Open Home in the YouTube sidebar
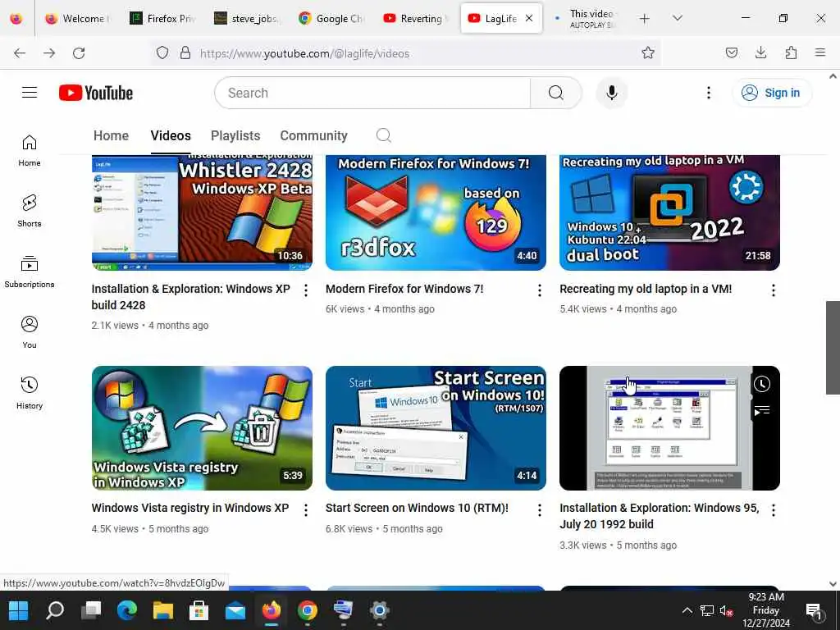This screenshot has width=840, height=630. pyautogui.click(x=30, y=151)
